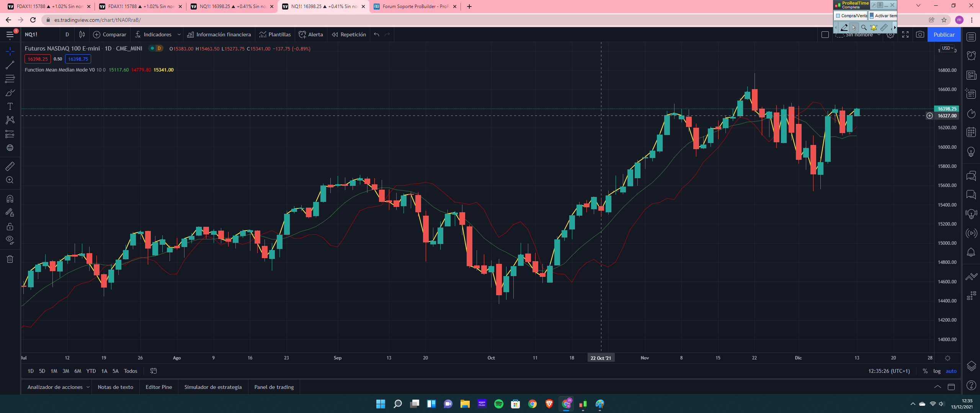Toggle the auto scale option

point(951,371)
